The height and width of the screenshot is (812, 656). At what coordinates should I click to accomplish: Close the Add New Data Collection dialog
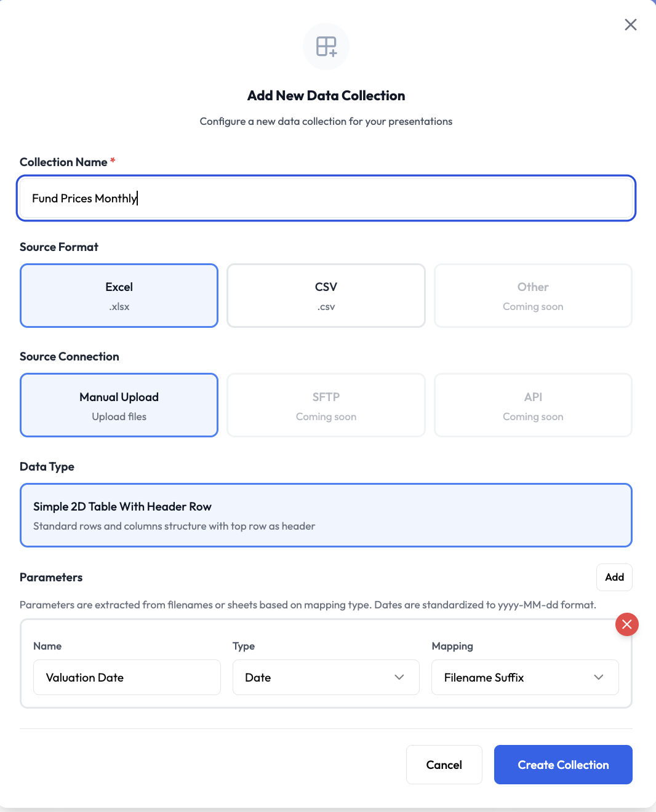[x=630, y=25]
